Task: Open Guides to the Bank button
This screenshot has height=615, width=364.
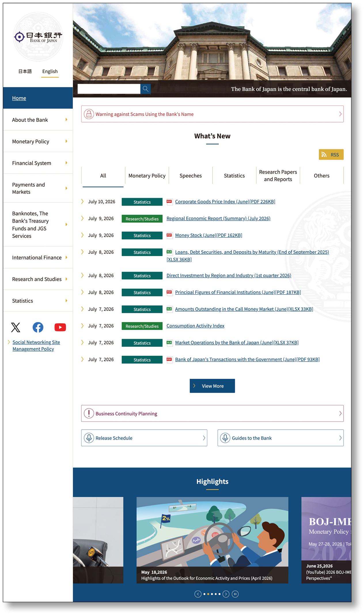Action: pos(280,438)
